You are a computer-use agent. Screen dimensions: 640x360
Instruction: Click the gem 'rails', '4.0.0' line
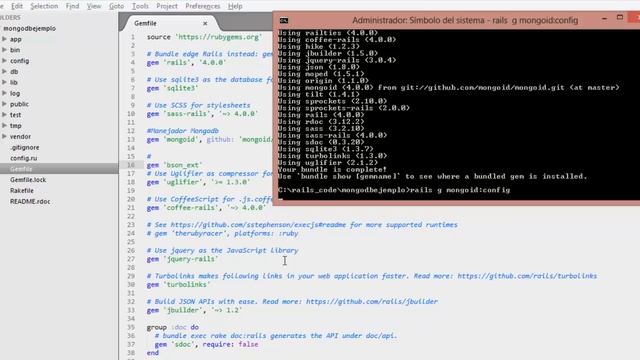[186, 62]
